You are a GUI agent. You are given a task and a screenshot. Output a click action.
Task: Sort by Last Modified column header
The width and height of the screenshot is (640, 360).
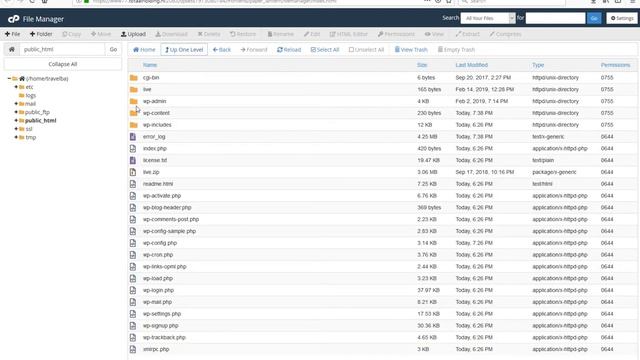pos(471,65)
